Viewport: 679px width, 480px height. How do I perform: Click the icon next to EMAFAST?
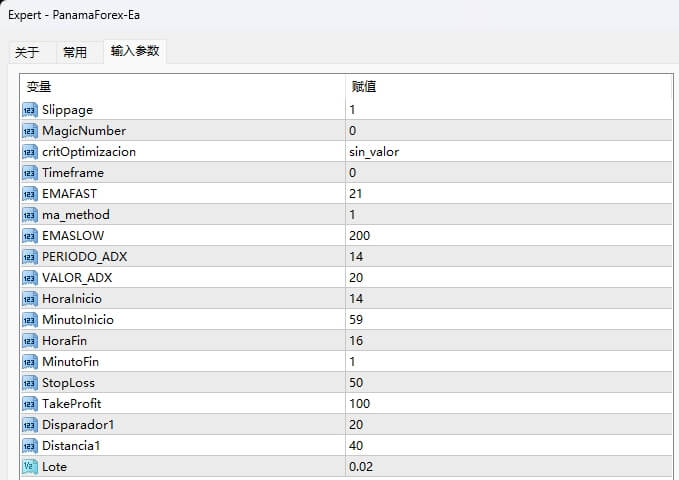(30, 193)
